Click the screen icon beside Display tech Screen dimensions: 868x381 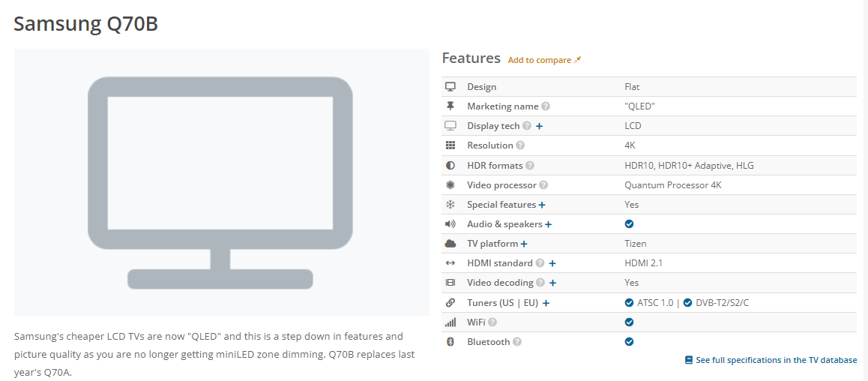450,126
